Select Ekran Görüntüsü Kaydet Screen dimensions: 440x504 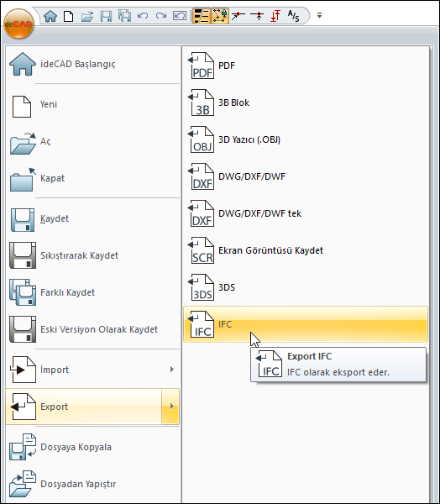point(306,250)
